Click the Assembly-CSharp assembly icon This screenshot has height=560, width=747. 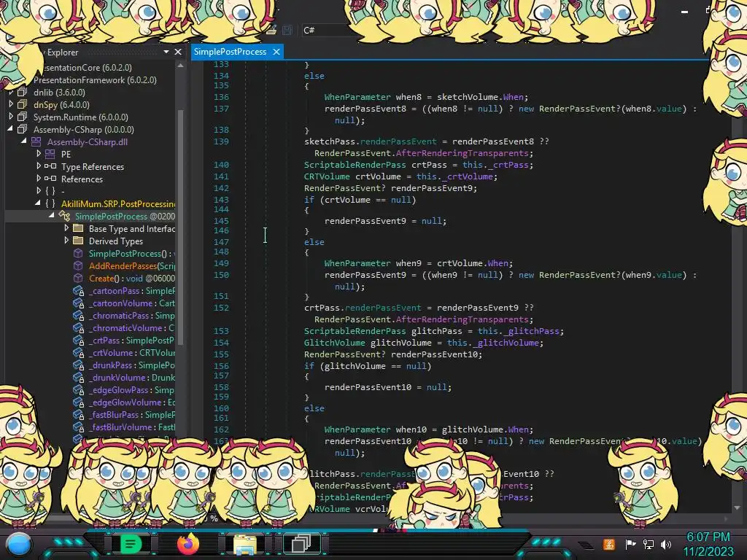click(x=23, y=129)
